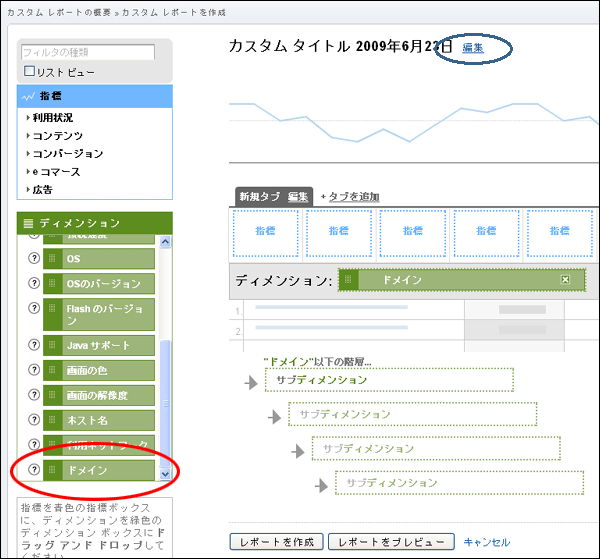Remove ドメイン dimension with X icon

pos(565,280)
